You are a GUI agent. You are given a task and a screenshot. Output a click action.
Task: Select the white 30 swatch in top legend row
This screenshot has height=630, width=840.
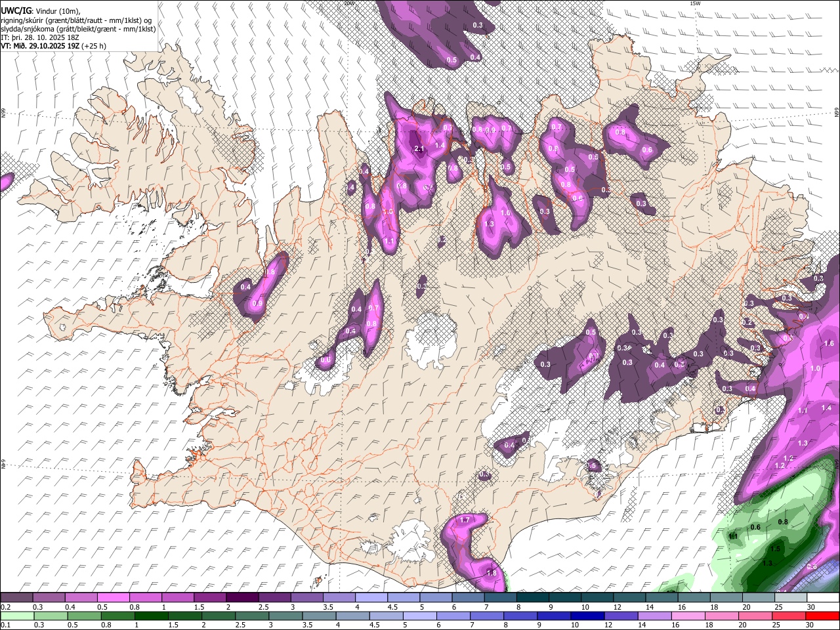pos(822,598)
